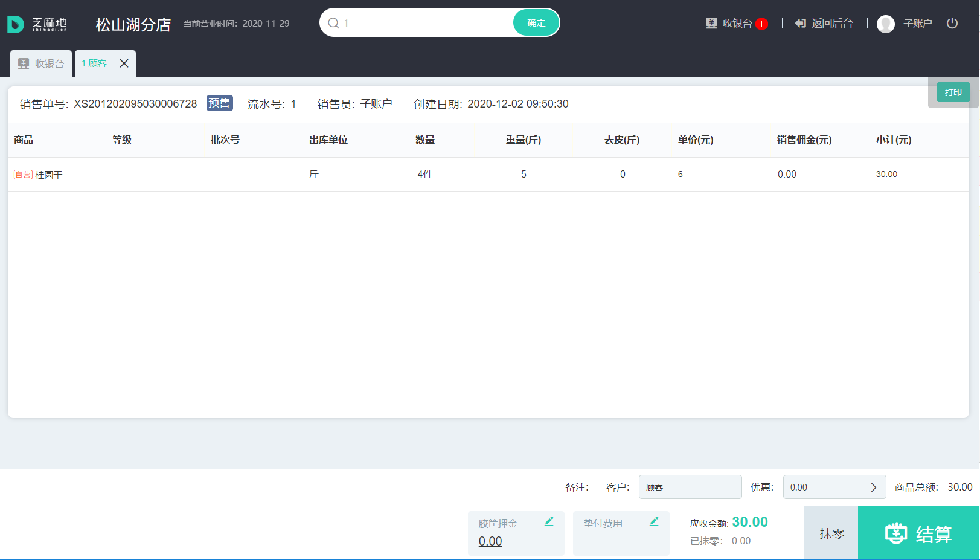Viewport: 980px width, 560px height.
Task: Click the 小计 value 30.00 in row
Action: coord(886,174)
